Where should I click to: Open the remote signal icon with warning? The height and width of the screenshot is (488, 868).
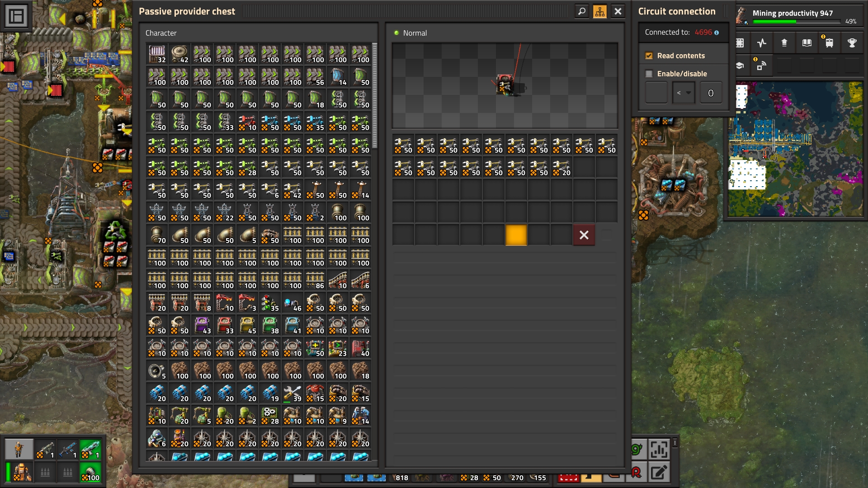[762, 66]
